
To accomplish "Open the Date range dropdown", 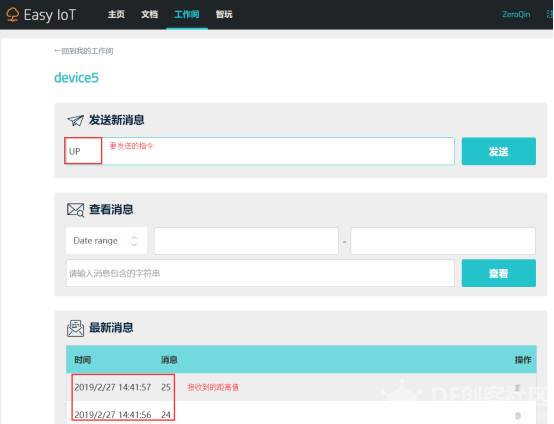I will pos(106,241).
